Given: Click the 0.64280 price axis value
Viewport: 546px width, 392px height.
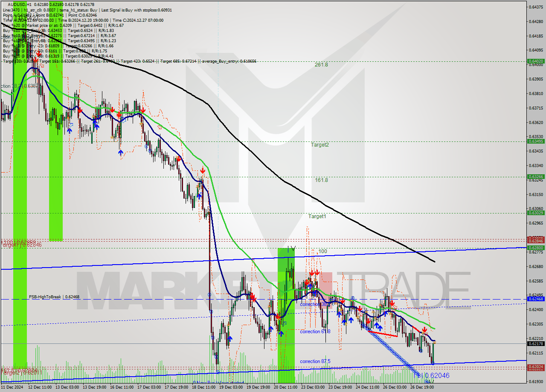Looking at the screenshot, I should [537, 21].
